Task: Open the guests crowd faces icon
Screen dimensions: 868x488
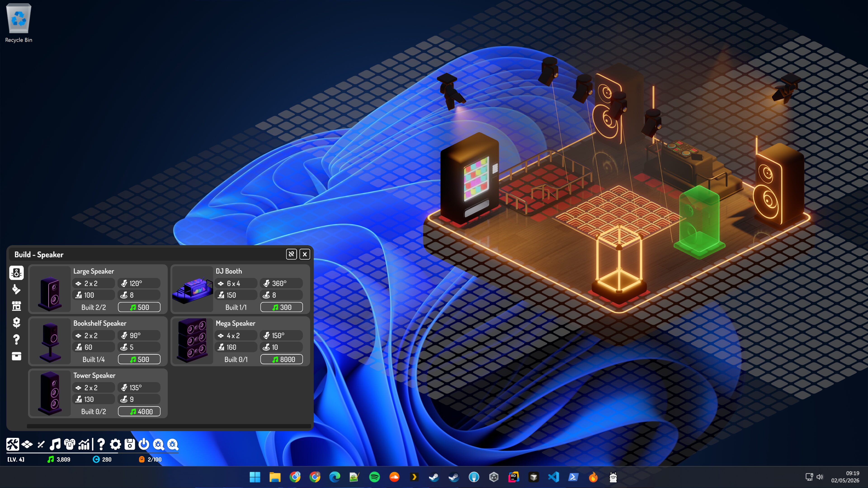Action: (x=70, y=444)
